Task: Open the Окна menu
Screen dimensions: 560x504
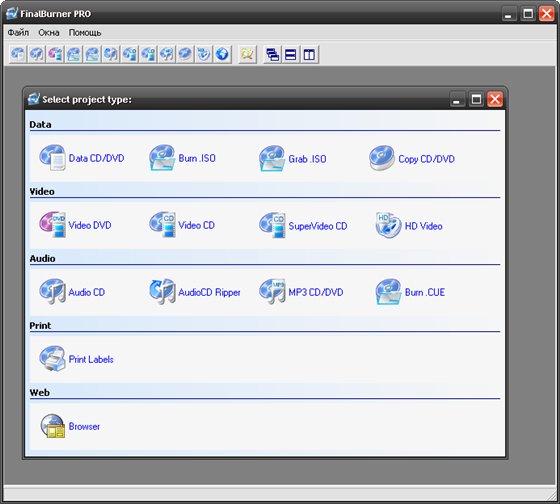Action: pos(49,33)
